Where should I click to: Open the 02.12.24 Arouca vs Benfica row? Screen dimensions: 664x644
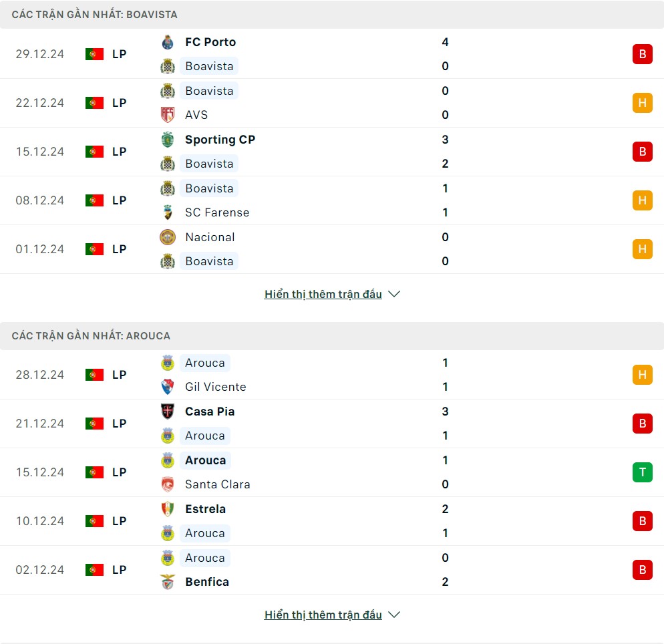[332, 570]
